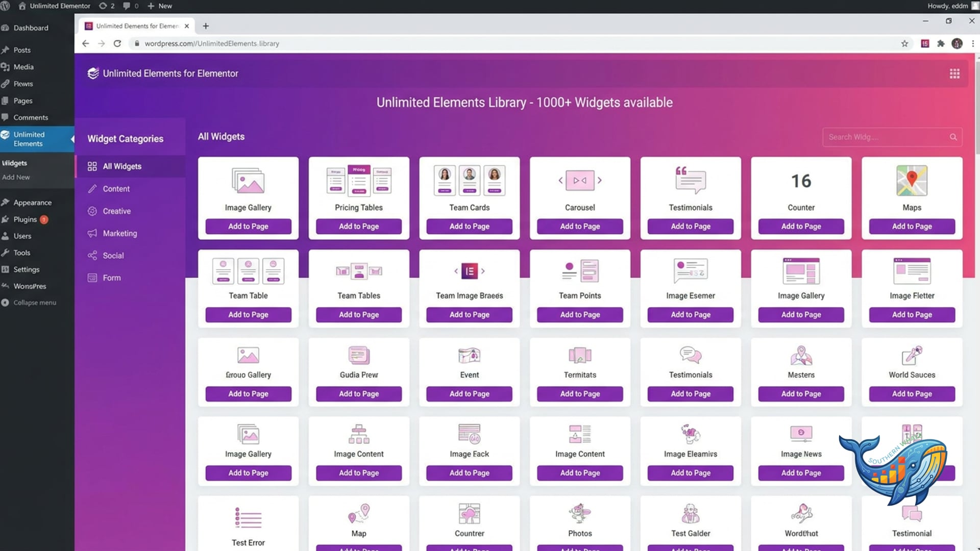Screen dimensions: 980x551
Task: Click the Pricing Tables widget icon
Action: 359,181
